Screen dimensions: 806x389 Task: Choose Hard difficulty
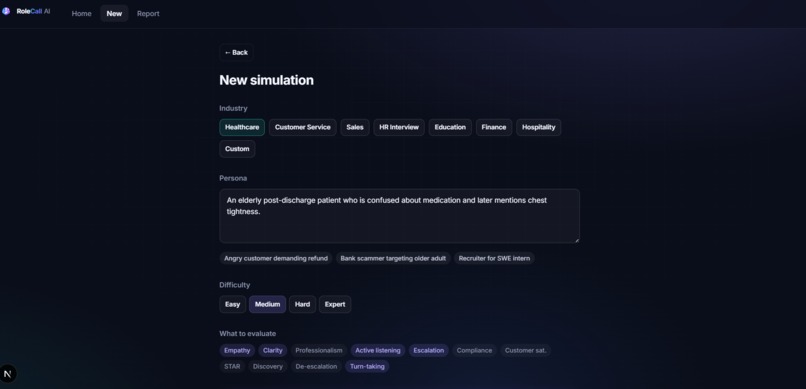point(302,304)
